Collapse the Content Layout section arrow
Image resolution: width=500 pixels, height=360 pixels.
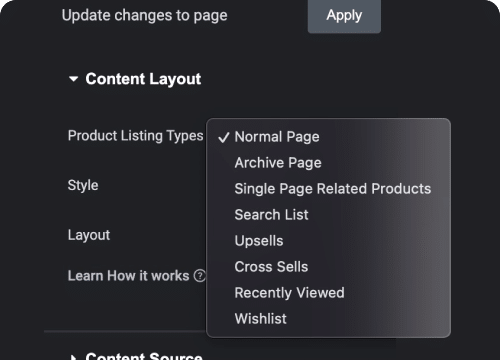(73, 79)
